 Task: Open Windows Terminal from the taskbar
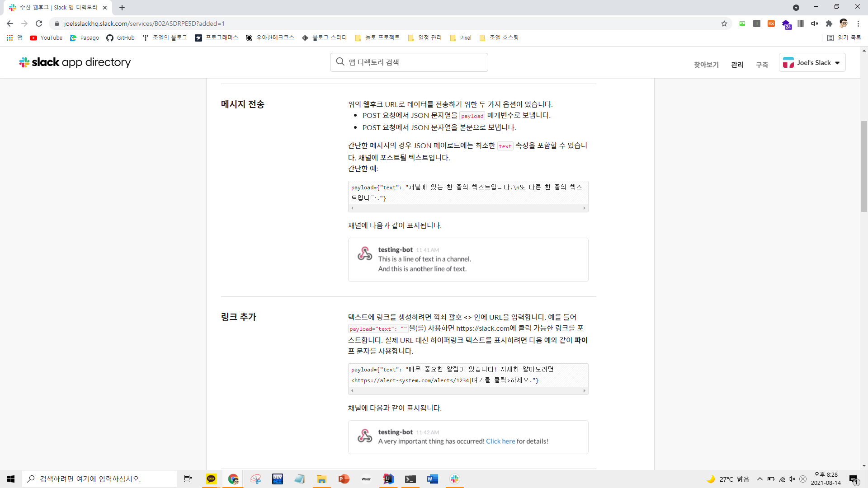click(410, 479)
